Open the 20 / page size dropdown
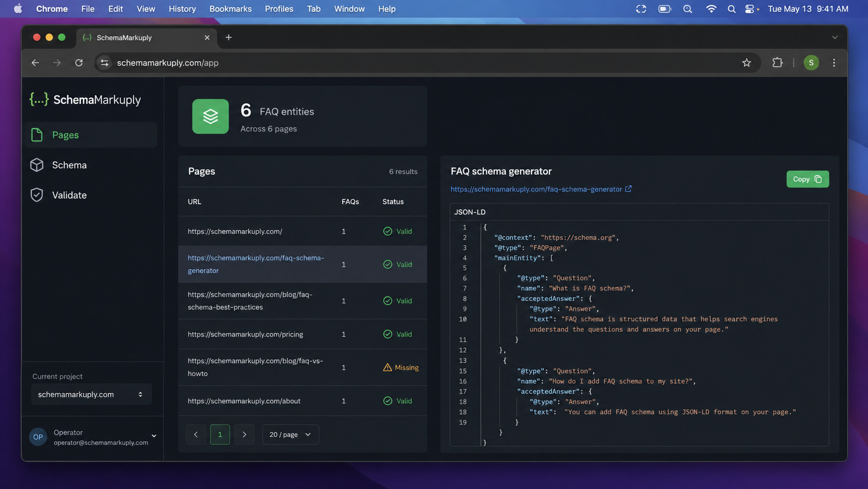This screenshot has height=489, width=868. (x=290, y=434)
